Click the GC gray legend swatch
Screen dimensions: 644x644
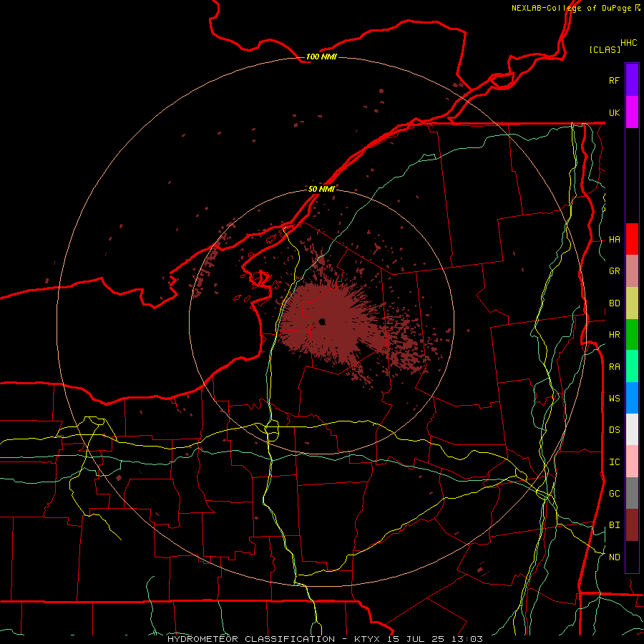(x=632, y=493)
